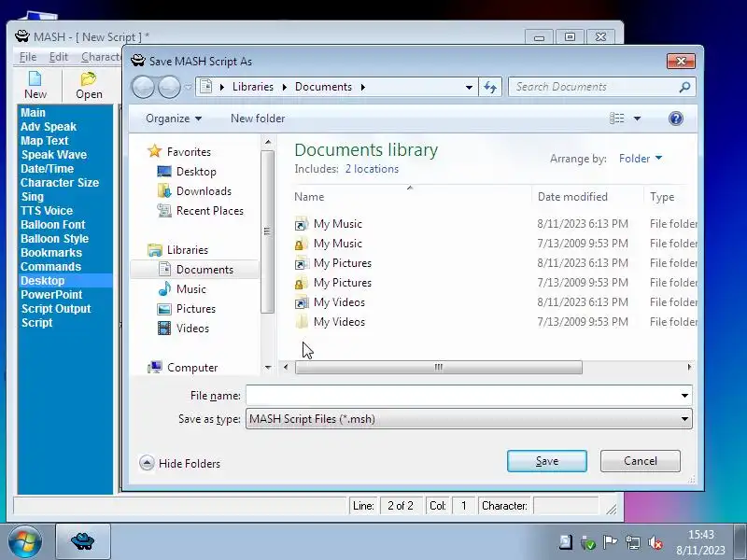Image resolution: width=747 pixels, height=560 pixels.
Task: Open the address bar history dropdown
Action: [469, 87]
